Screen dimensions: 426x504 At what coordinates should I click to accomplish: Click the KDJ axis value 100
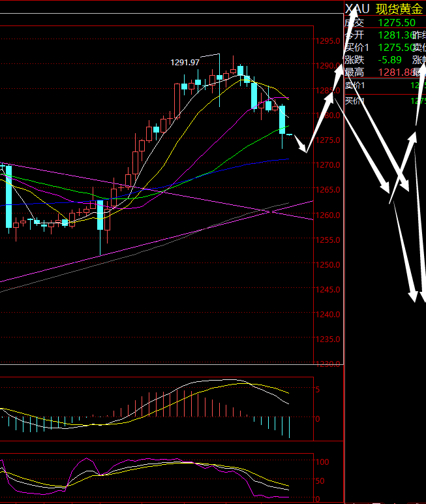[x=322, y=462]
